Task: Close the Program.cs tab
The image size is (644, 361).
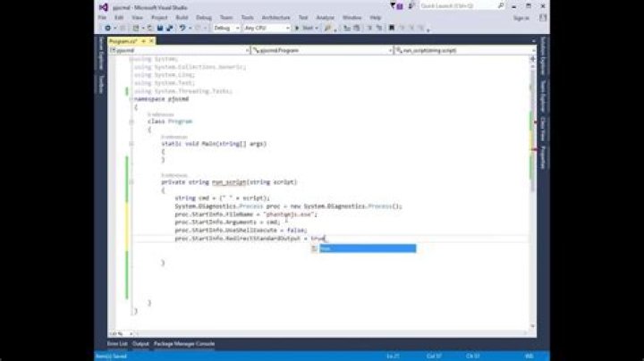Action: pyautogui.click(x=151, y=41)
